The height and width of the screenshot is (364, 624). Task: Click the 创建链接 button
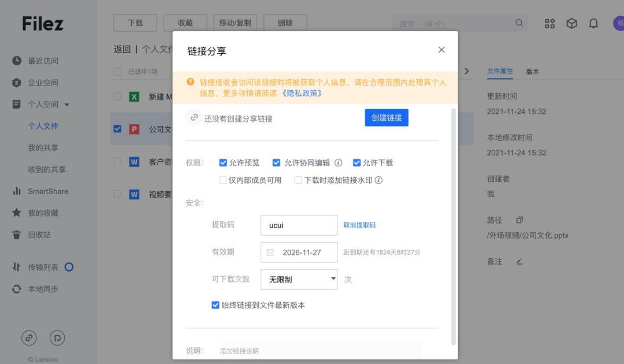click(x=387, y=117)
